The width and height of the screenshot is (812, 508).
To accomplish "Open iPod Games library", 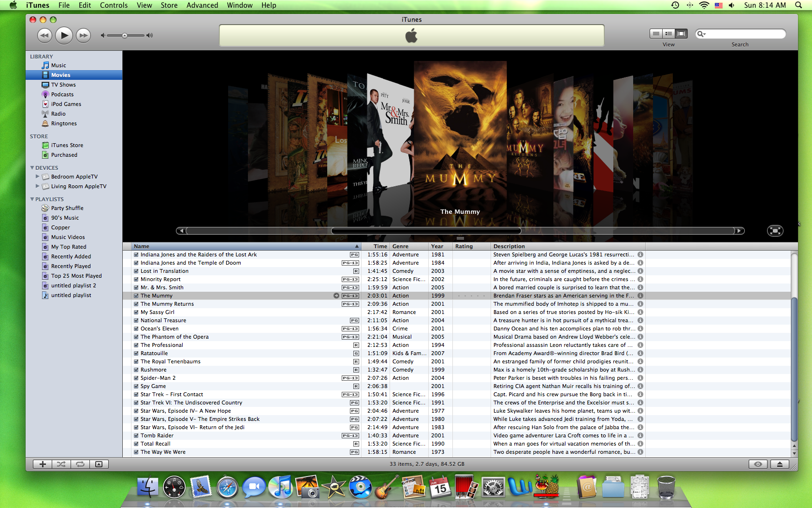I will point(66,104).
